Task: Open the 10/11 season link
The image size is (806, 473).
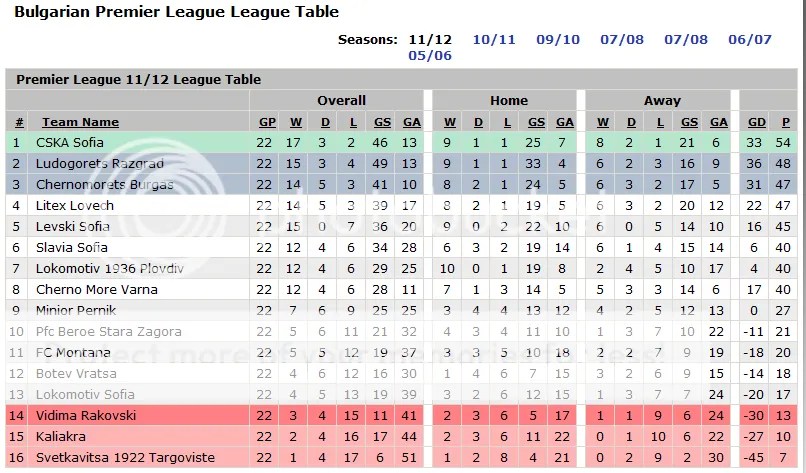Action: [x=493, y=40]
